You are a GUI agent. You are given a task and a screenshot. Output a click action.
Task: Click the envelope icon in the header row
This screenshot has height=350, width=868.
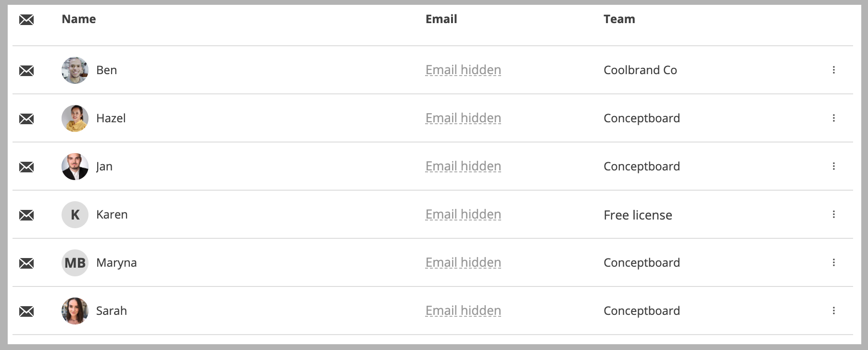coord(26,20)
